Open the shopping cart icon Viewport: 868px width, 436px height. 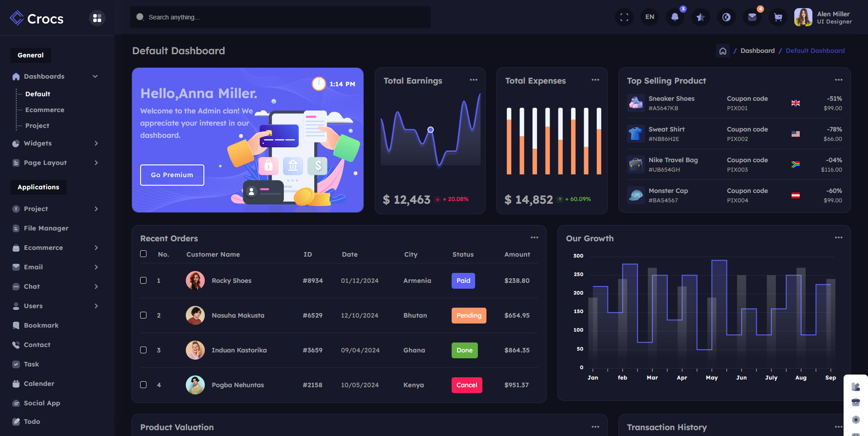pyautogui.click(x=778, y=17)
